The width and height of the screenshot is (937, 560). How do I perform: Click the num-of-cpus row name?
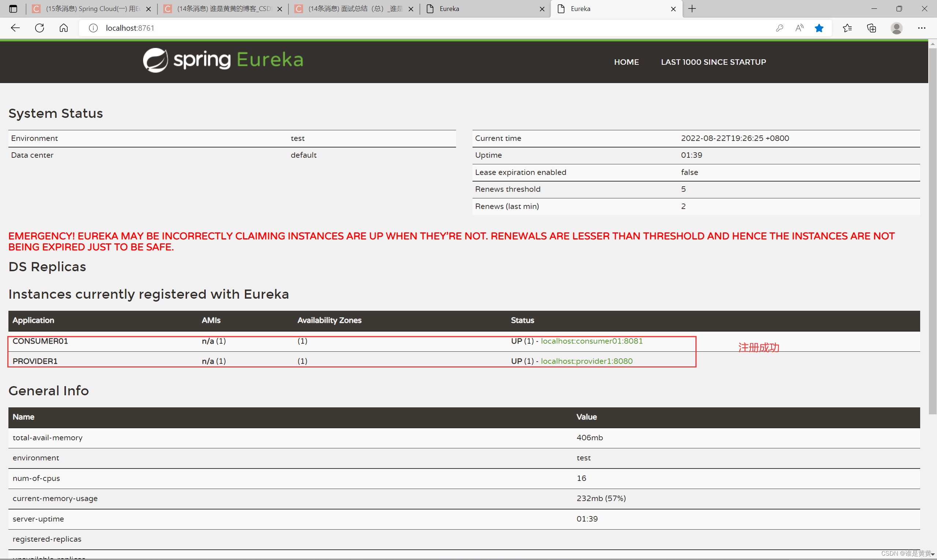pos(36,478)
